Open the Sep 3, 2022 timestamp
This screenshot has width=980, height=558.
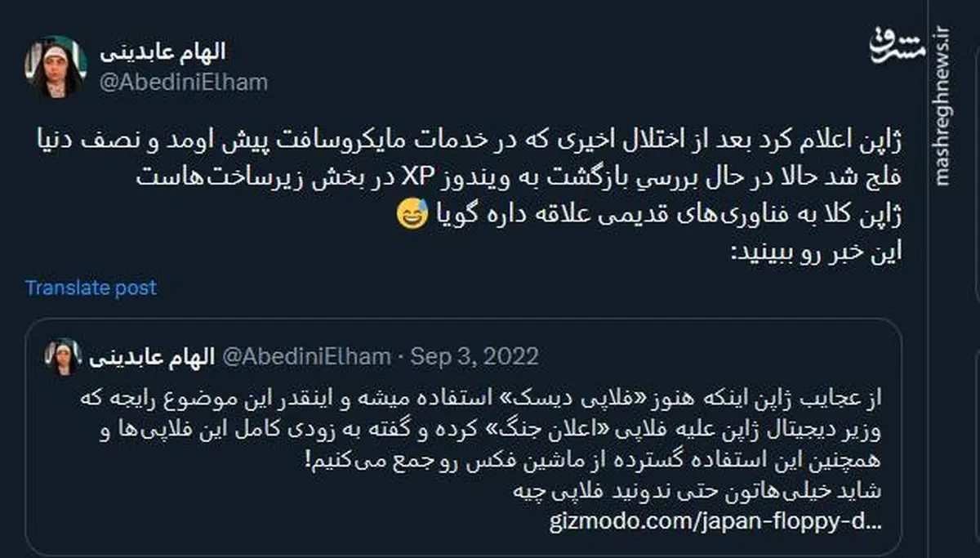(474, 357)
